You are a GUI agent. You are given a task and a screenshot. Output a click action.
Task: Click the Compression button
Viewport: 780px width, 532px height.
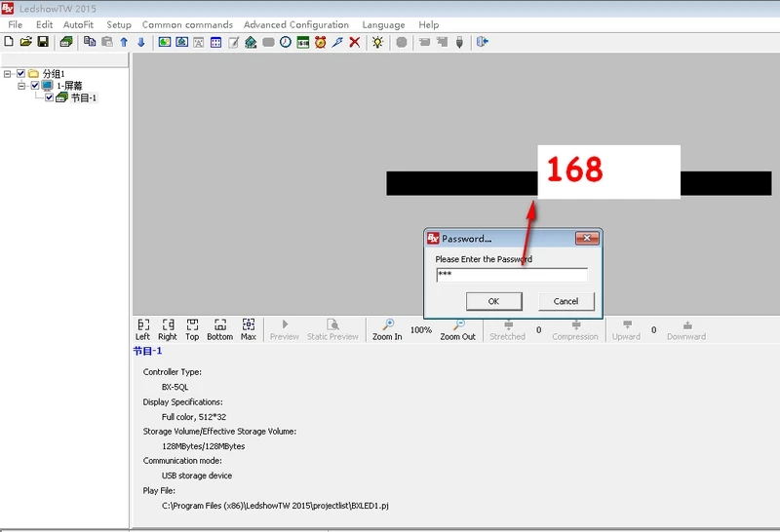click(575, 329)
